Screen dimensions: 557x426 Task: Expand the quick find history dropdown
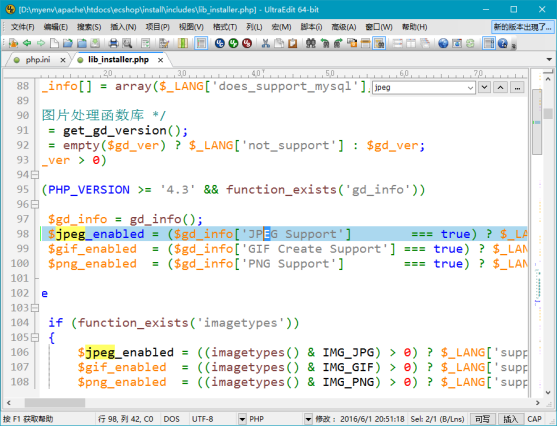(470, 88)
